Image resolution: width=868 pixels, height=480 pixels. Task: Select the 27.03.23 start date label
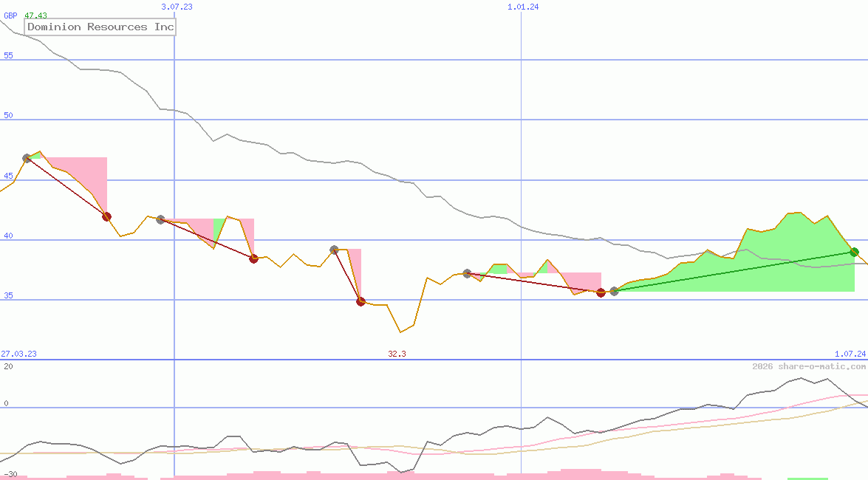point(18,354)
